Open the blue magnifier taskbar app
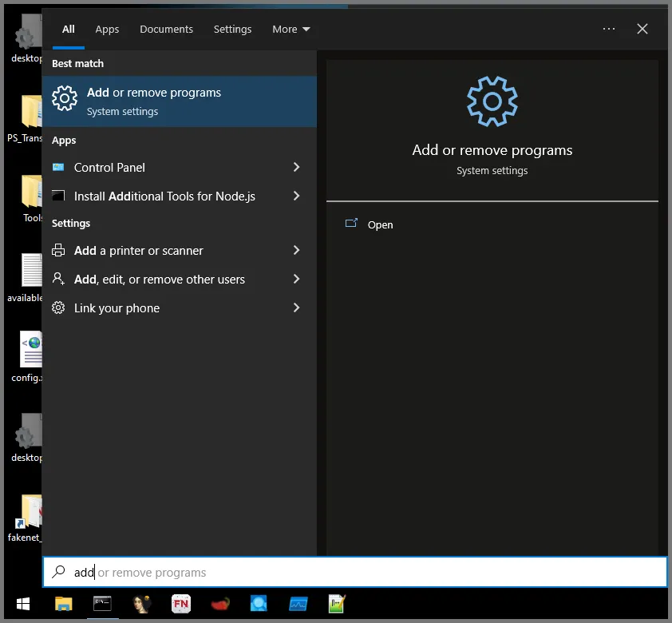 [x=259, y=604]
